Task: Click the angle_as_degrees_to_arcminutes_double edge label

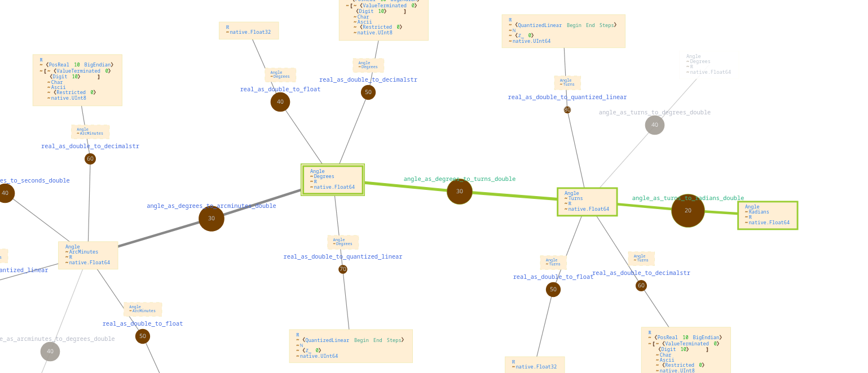Action: pos(212,206)
